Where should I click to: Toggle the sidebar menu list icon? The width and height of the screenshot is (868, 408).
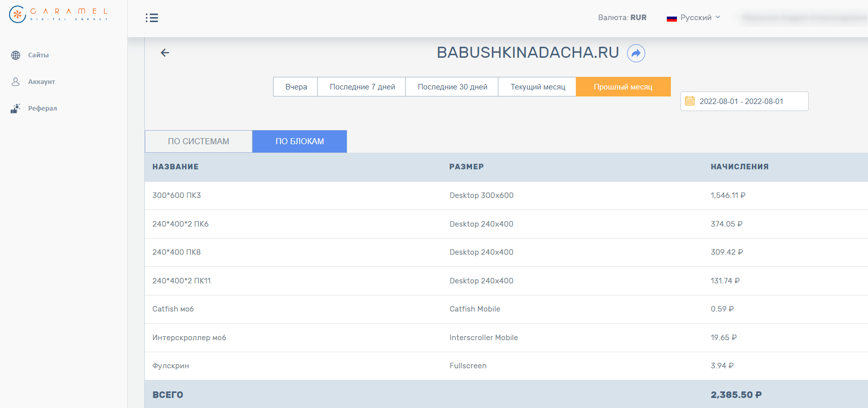coord(152,18)
